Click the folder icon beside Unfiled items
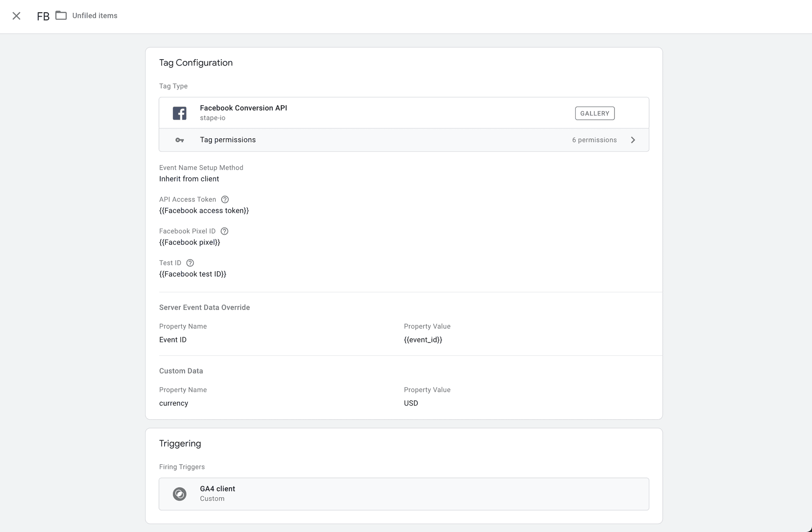This screenshot has height=532, width=812. (61, 15)
